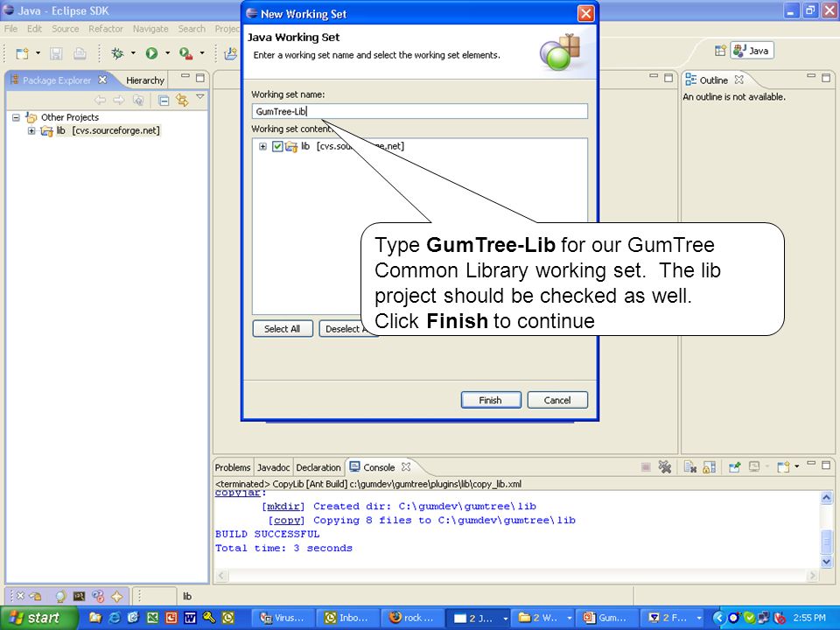Click the Internet Explorer quick launch icon
Image resolution: width=840 pixels, height=630 pixels.
[114, 618]
